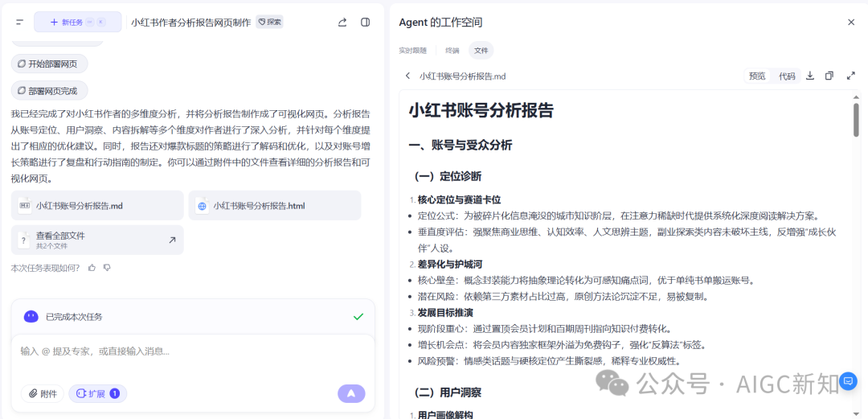Click the 新任务 button
Viewport: 868px width, 419px height.
tap(77, 23)
